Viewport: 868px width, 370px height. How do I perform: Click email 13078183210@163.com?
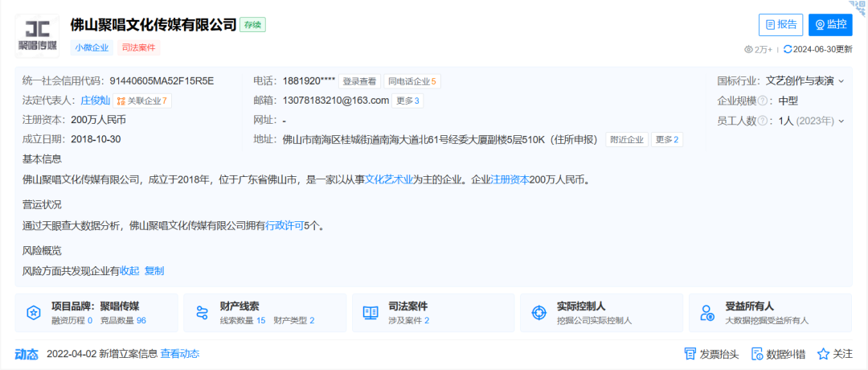click(x=335, y=101)
